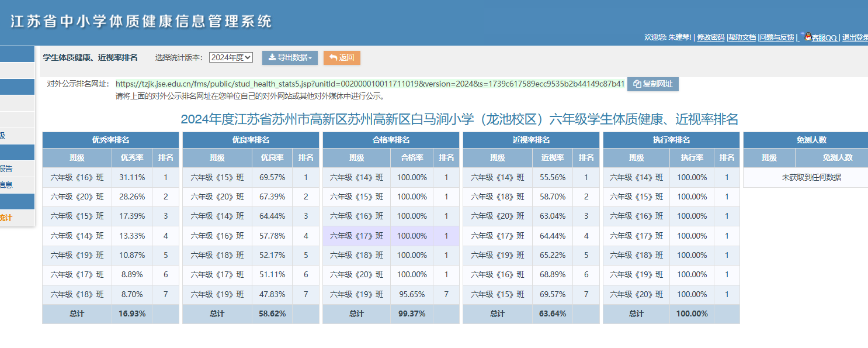The height and width of the screenshot is (348, 868).
Task: Click the QQ penguin customer service icon
Action: point(808,37)
